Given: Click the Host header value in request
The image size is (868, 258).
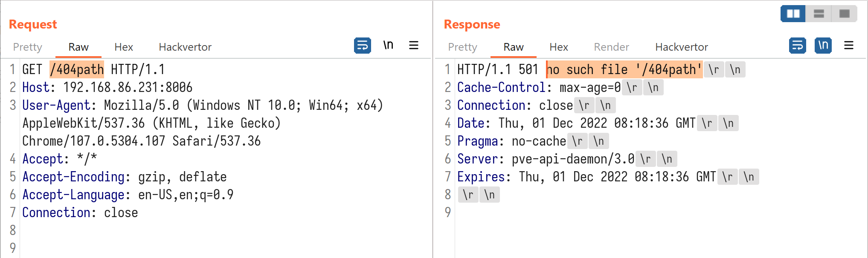Looking at the screenshot, I should click(128, 88).
